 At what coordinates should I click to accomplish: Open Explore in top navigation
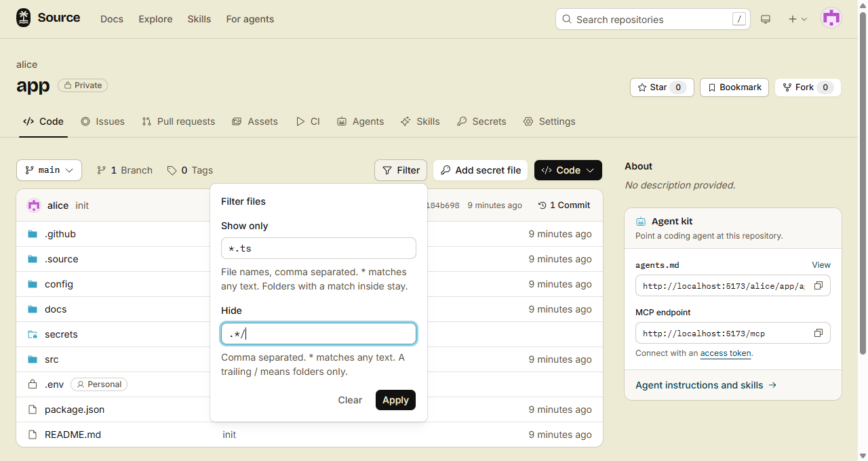click(155, 19)
